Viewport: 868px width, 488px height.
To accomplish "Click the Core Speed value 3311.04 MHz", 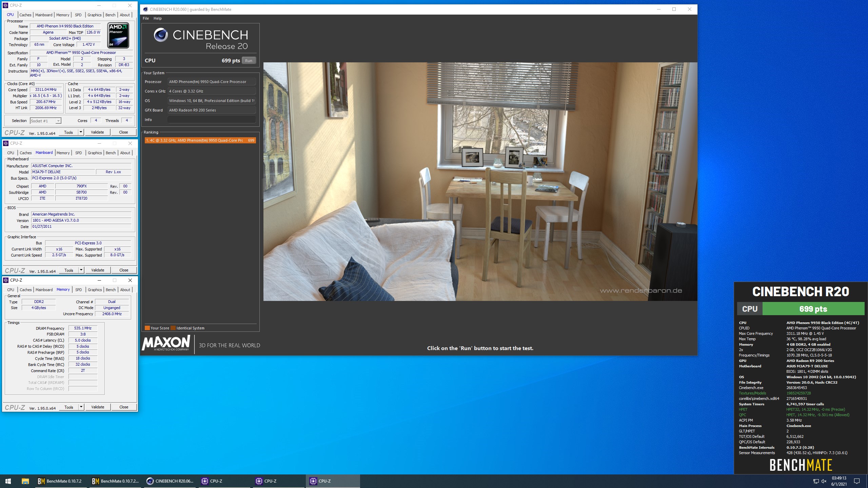I will pyautogui.click(x=46, y=90).
